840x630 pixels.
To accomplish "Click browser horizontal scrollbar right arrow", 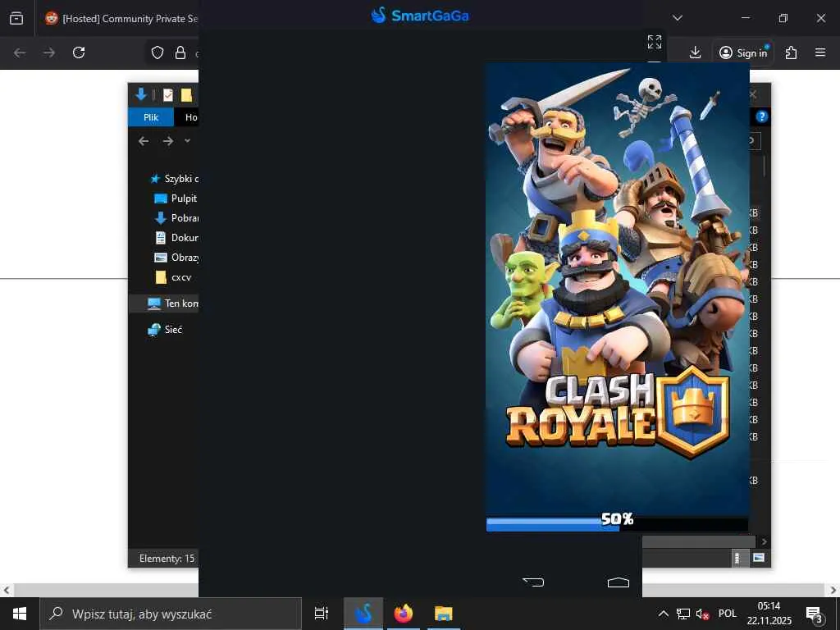I will pos(833,591).
